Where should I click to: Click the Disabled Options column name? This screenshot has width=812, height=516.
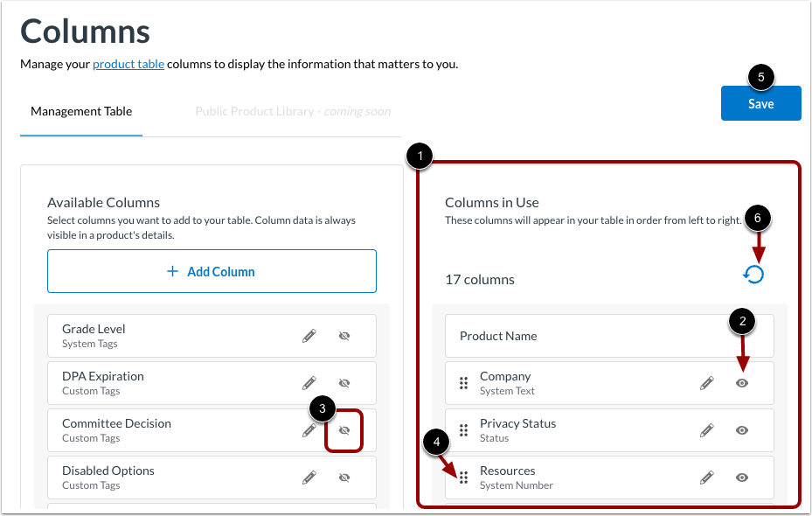click(x=108, y=471)
